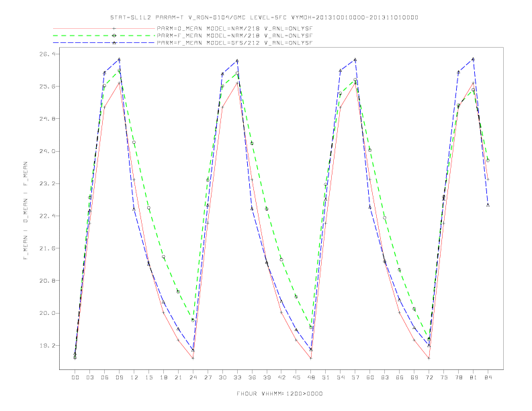The image size is (532, 411).
Task: Click x-axis tick label 66
Action: click(400, 377)
